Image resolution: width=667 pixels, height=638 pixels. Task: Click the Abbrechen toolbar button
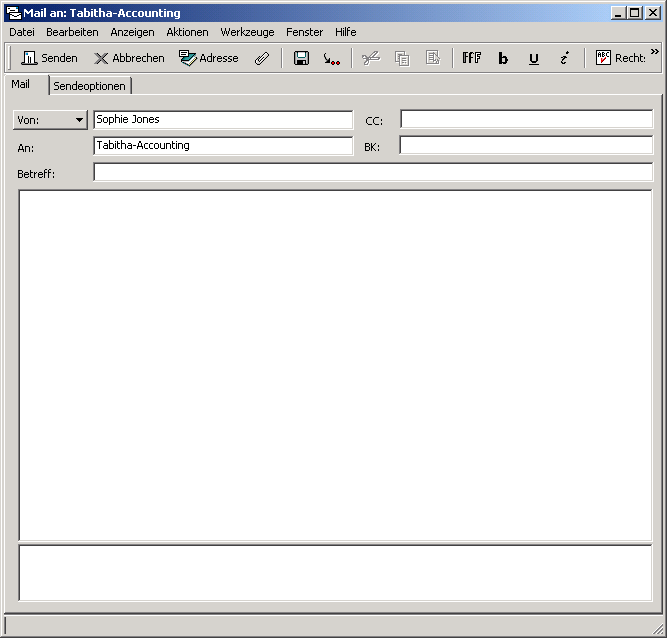coord(129,58)
